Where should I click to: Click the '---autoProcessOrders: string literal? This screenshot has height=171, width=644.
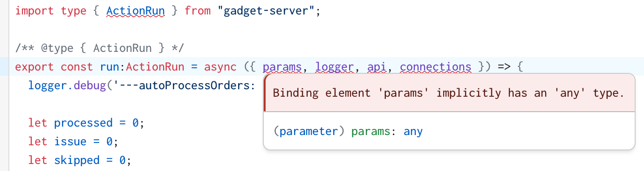[x=182, y=85]
